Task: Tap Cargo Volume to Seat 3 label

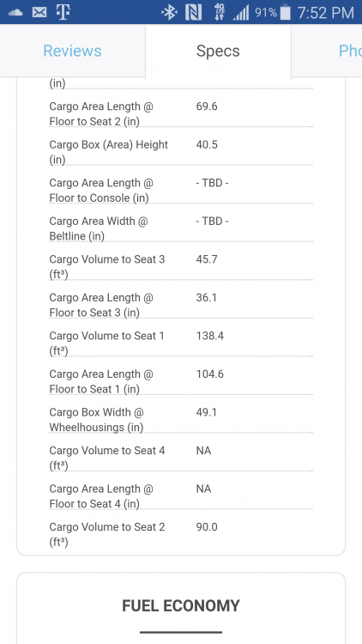Action: (107, 266)
